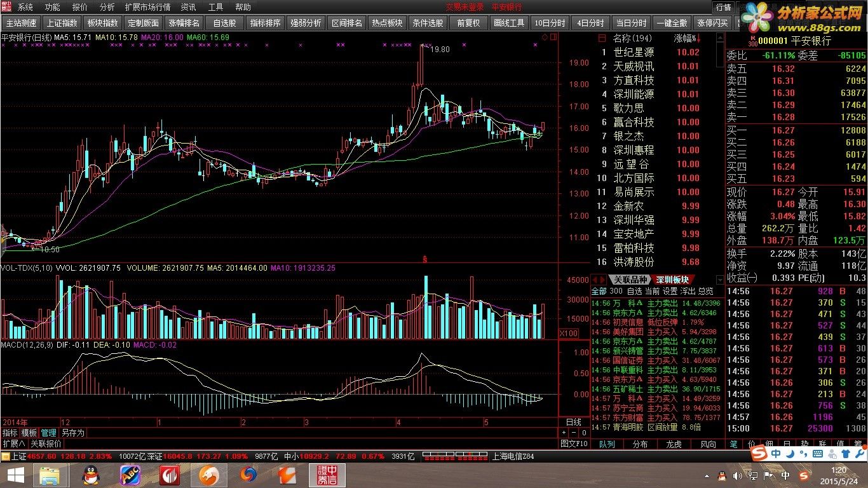Click the 上证指数 toolbar button
The image size is (868, 488).
click(62, 22)
